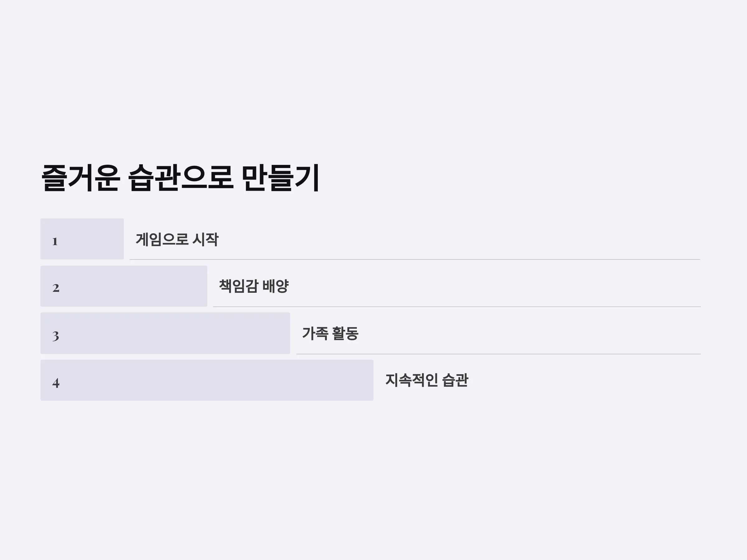Select 만들기 in the slide heading
747x560 pixels.
coord(281,178)
